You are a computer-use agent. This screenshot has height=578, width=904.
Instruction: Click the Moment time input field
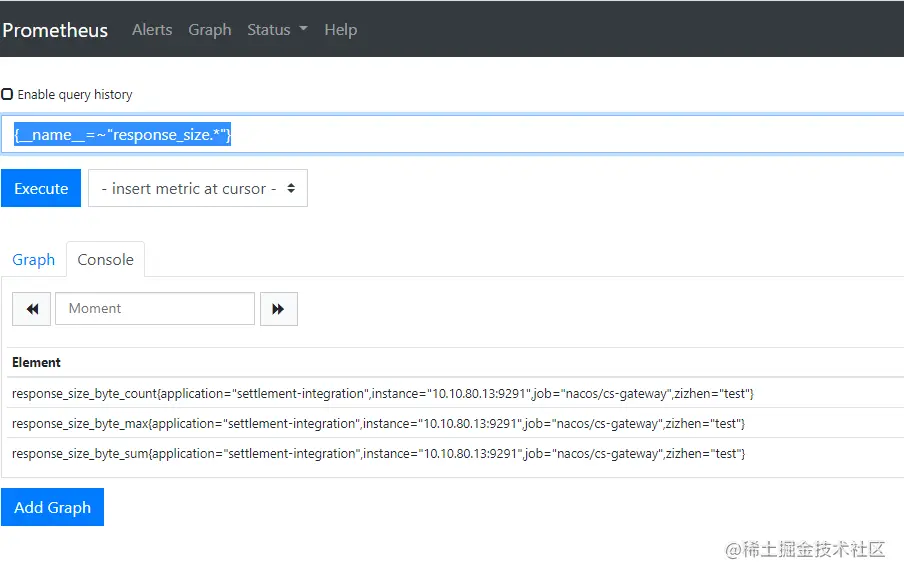pos(155,309)
